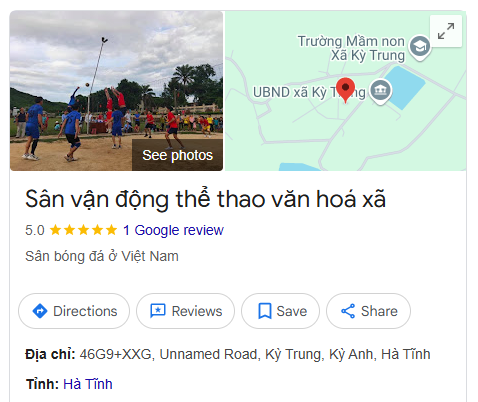The height and width of the screenshot is (402, 478).
Task: Click the Trường Mầm non Xã Kỳ Trung label
Action: click(x=351, y=48)
